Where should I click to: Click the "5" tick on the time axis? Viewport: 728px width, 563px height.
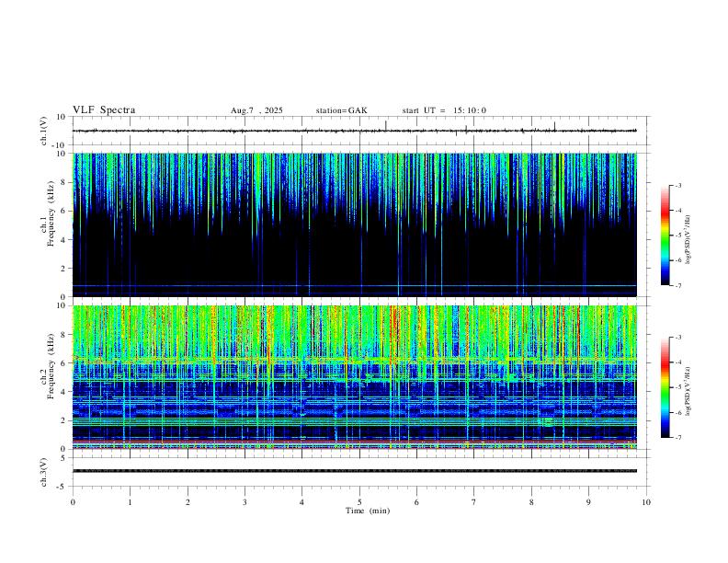tap(359, 502)
